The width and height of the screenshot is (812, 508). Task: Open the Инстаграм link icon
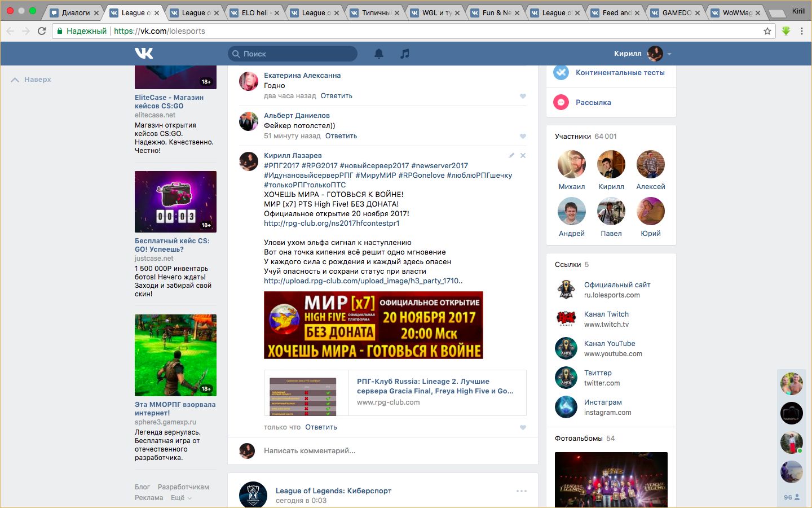566,407
